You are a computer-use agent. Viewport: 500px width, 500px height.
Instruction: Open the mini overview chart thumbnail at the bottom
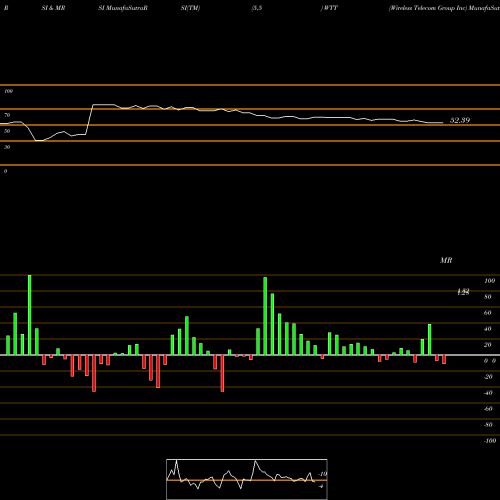pyautogui.click(x=247, y=479)
